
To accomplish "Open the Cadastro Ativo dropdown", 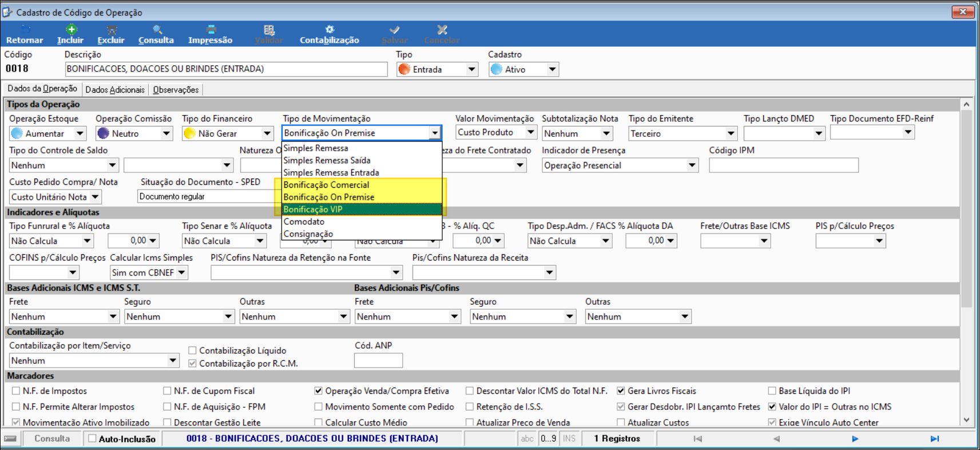I will coord(552,69).
